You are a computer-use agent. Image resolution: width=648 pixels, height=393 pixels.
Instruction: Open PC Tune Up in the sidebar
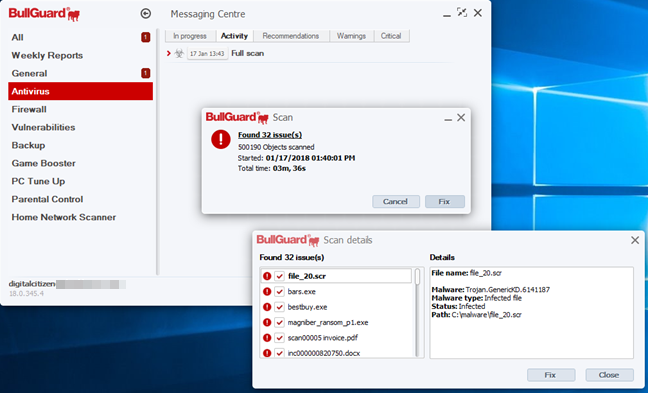pyautogui.click(x=81, y=181)
